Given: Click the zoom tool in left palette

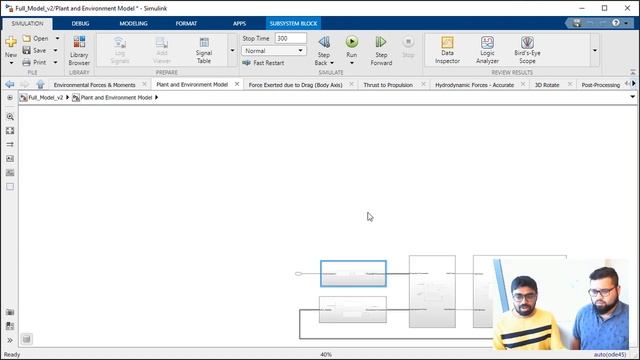Looking at the screenshot, I should coord(10,117).
